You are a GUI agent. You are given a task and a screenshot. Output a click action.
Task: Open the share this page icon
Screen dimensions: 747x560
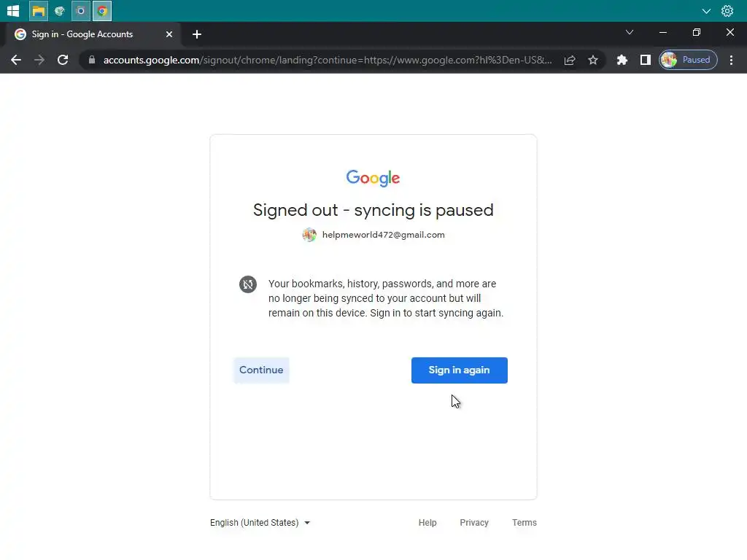pyautogui.click(x=570, y=60)
